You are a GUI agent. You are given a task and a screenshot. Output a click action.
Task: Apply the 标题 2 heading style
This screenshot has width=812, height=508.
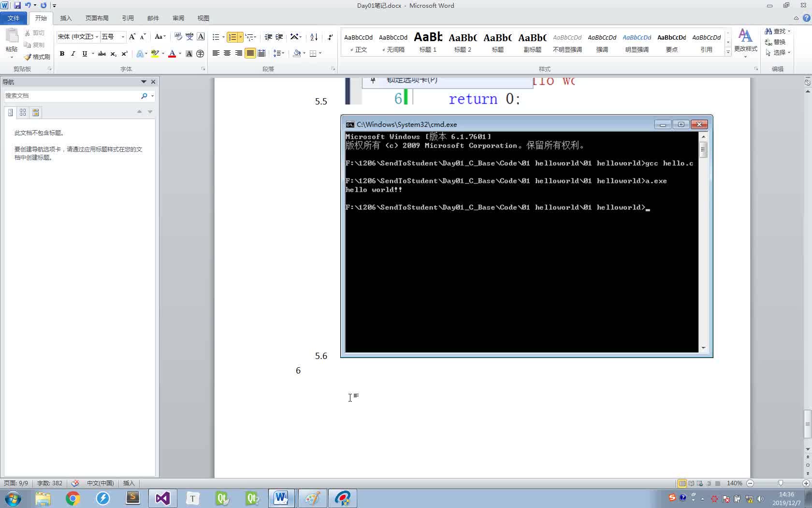pyautogui.click(x=463, y=42)
